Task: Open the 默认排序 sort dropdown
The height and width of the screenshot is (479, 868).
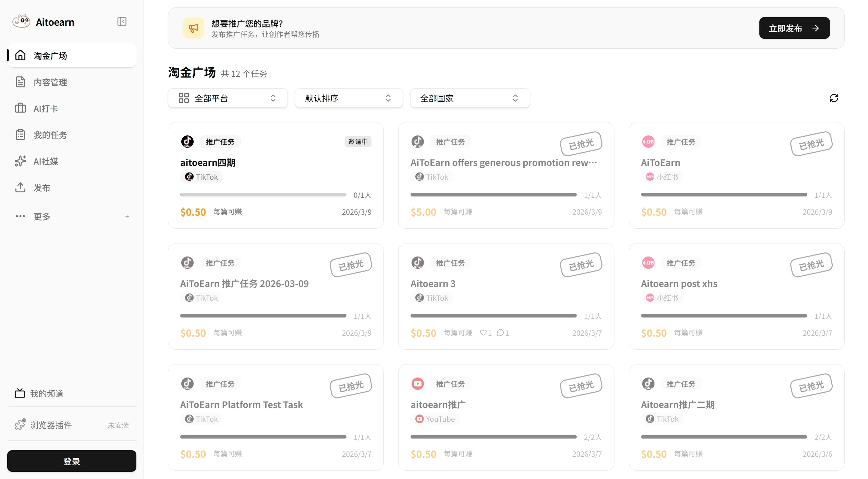Action: pyautogui.click(x=349, y=98)
